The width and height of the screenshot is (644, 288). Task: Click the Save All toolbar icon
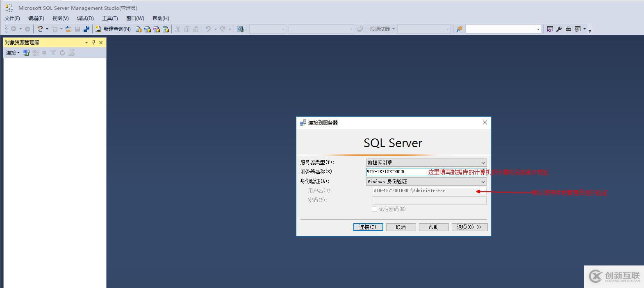tap(86, 29)
